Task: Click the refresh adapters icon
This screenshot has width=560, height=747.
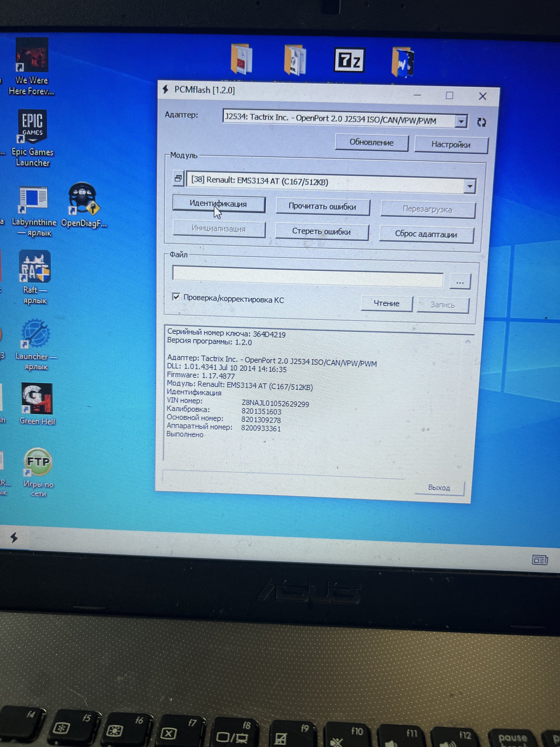Action: [482, 122]
